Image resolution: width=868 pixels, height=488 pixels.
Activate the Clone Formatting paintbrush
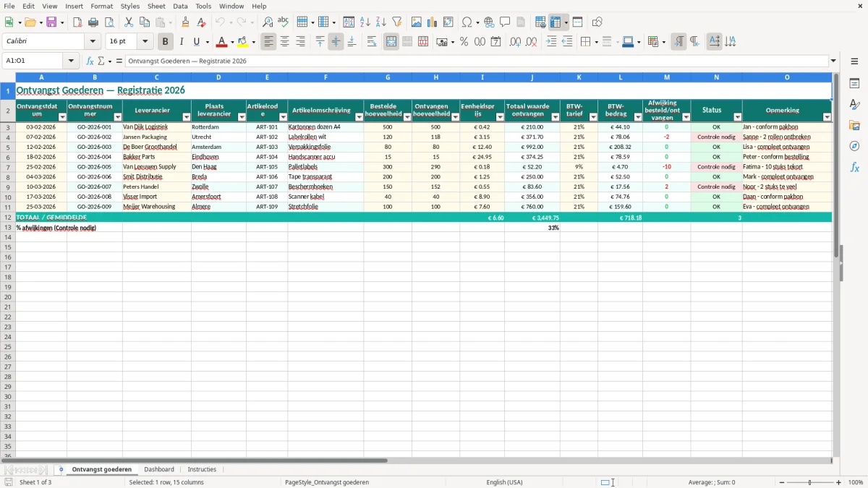(186, 22)
